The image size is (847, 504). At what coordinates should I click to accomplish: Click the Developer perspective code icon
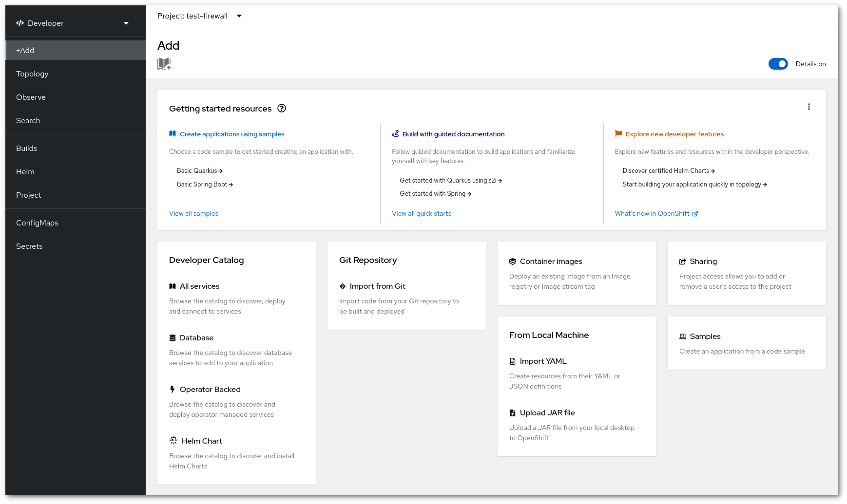tap(20, 23)
